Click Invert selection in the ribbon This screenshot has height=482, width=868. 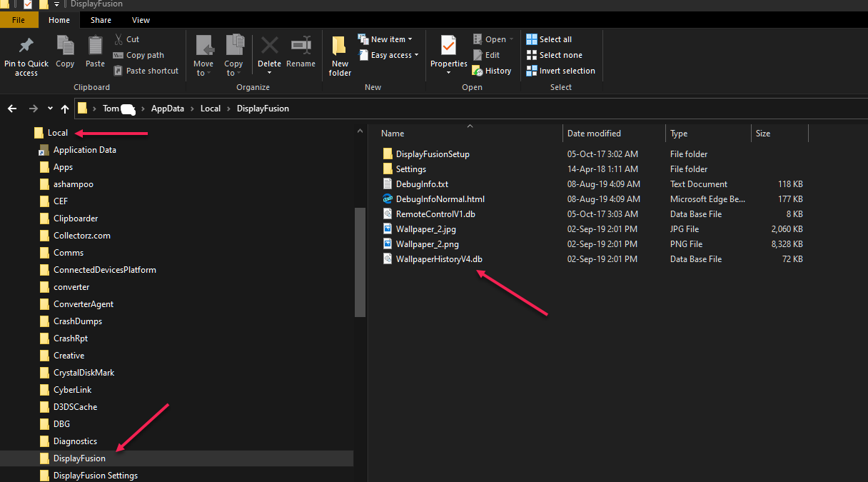(560, 71)
